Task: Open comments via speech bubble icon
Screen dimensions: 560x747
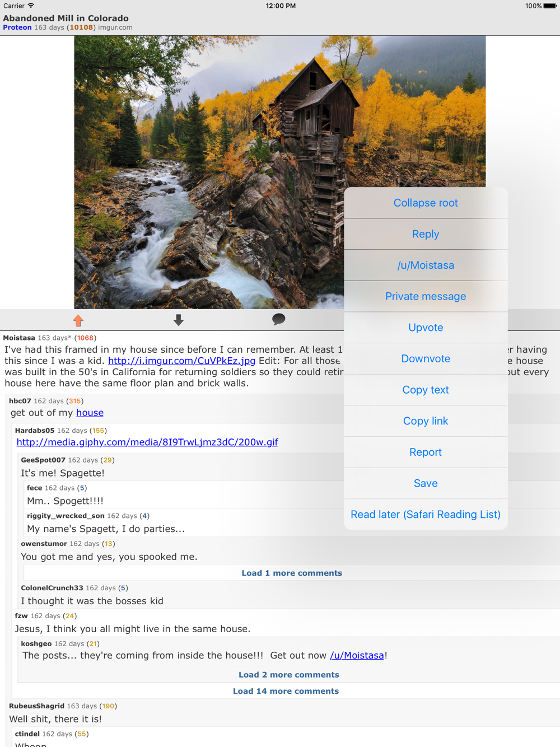Action: [279, 319]
